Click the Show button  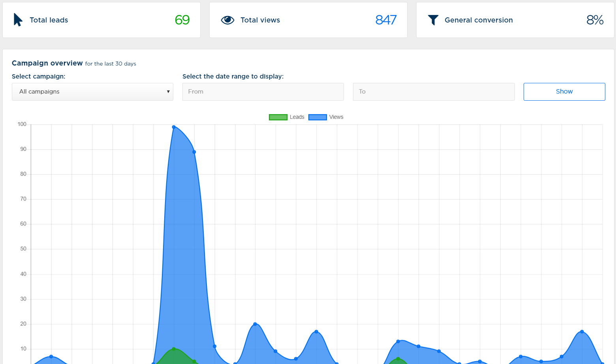click(x=564, y=92)
